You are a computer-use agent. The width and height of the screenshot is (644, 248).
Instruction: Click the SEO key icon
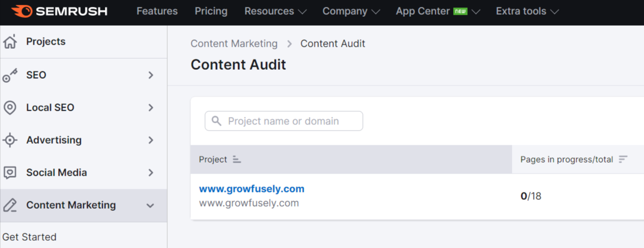pos(10,75)
